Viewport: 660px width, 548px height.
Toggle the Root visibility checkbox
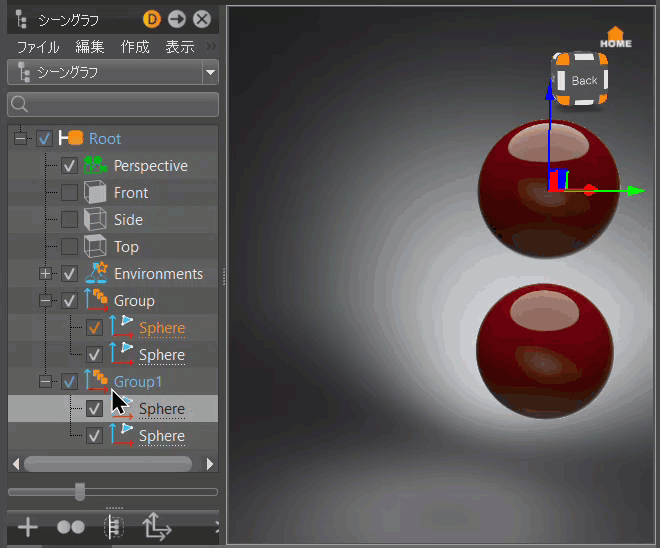click(44, 138)
